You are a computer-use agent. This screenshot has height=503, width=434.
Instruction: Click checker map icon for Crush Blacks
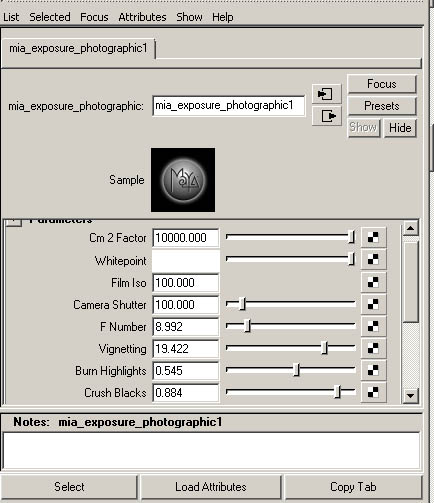tap(373, 392)
